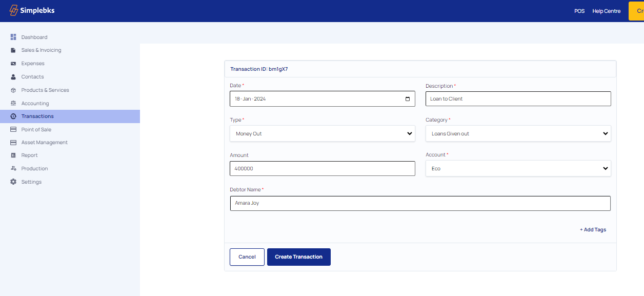This screenshot has width=644, height=296.
Task: Click the Production people icon
Action: 13,168
